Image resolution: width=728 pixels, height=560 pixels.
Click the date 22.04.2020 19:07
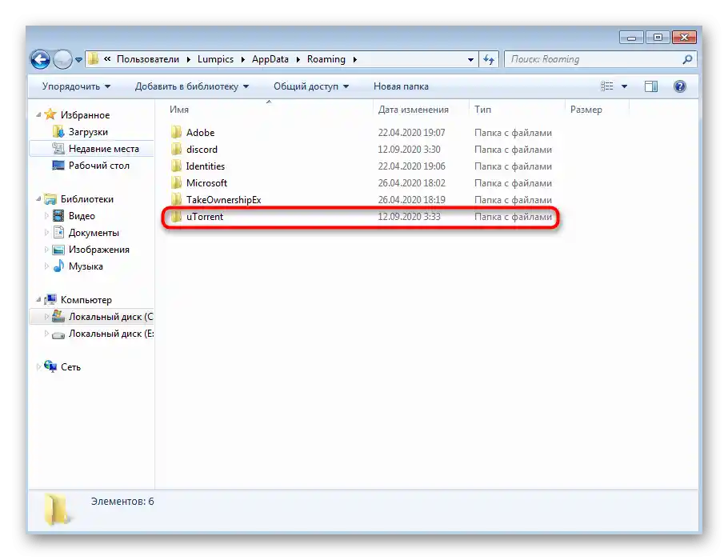point(411,133)
